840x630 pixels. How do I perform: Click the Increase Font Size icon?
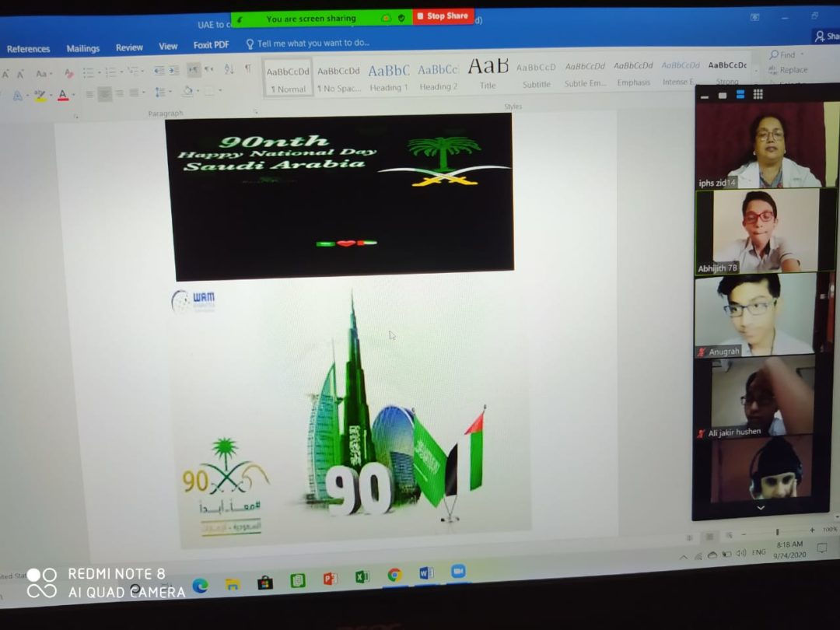click(x=6, y=74)
